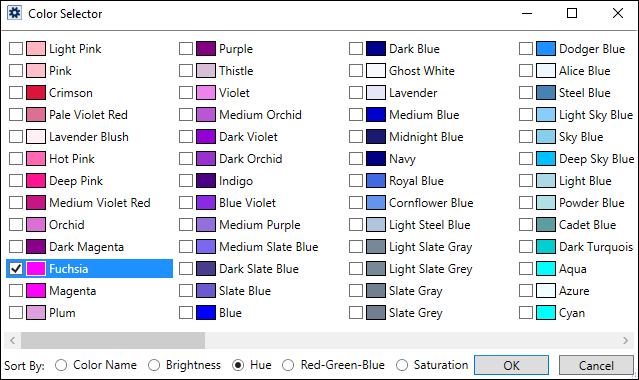Pick the Cornflower Blue swatch
Viewport: 639px width, 380px height.
[x=376, y=203]
